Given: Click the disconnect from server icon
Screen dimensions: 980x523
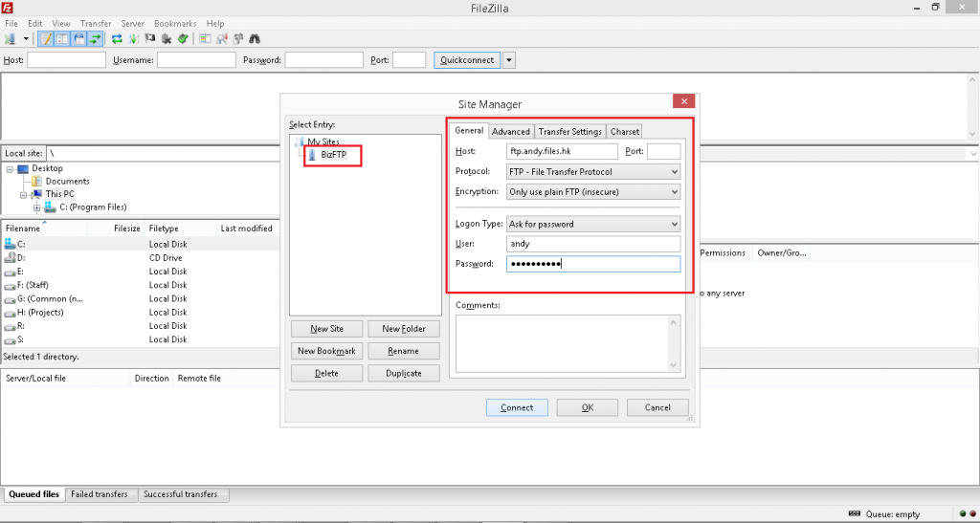Looking at the screenshot, I should coord(167,38).
